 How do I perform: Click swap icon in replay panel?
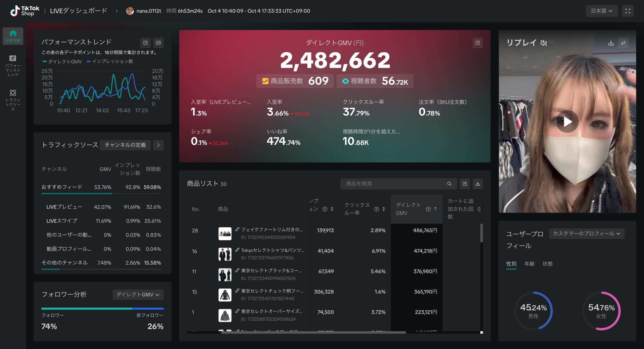click(623, 43)
